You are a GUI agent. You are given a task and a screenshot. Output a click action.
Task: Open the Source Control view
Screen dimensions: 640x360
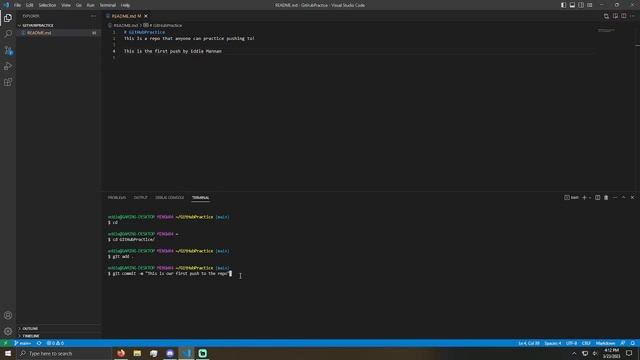tap(8, 50)
